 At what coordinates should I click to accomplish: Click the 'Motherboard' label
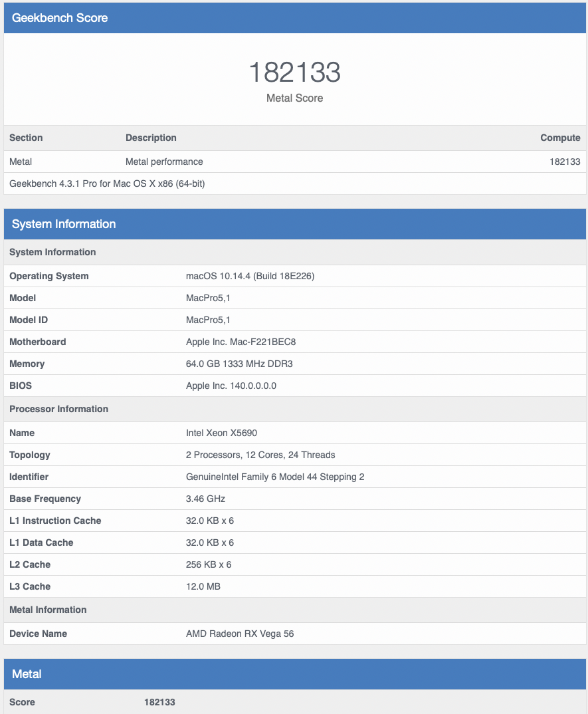[38, 342]
